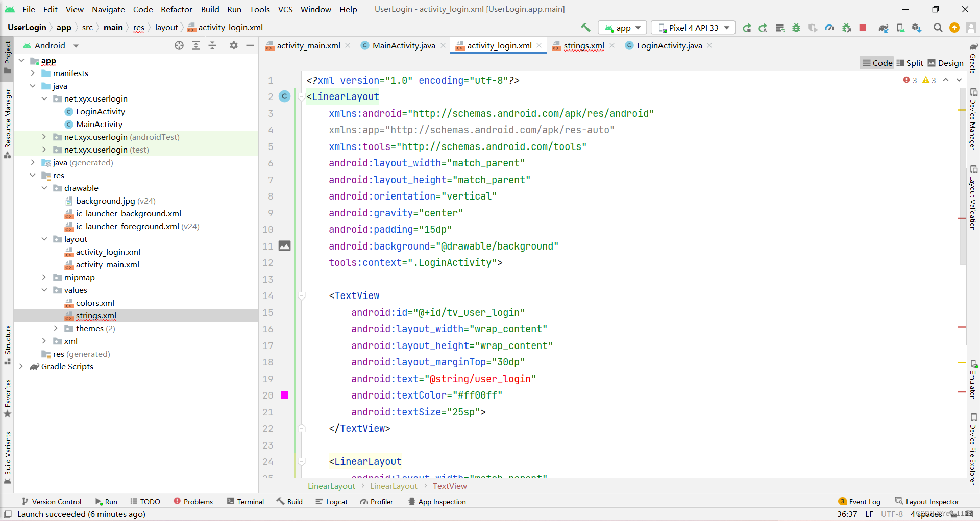This screenshot has width=980, height=521.
Task: Open the Build menu
Action: (x=210, y=9)
